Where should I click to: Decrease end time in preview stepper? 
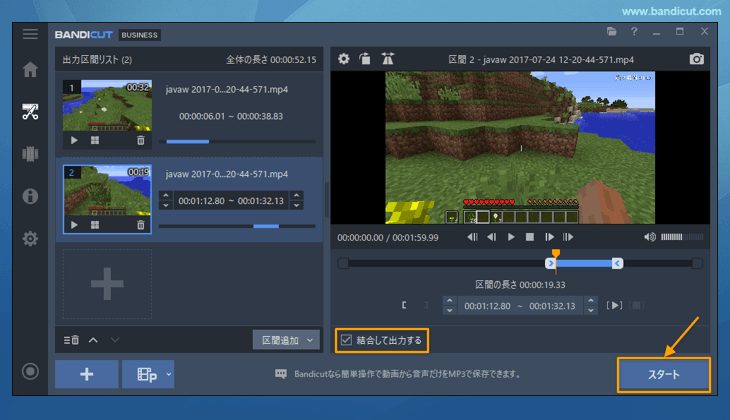pyautogui.click(x=591, y=311)
